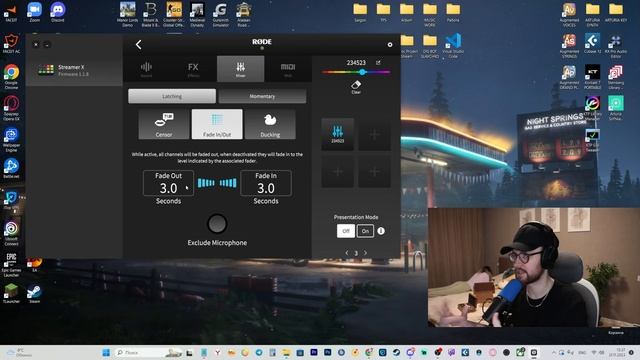Open Ubisoft Connect desktop shortcut
Screen dimensions: 640x360
(11, 234)
